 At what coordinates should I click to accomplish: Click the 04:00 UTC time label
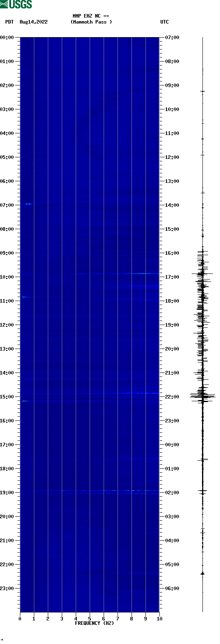pyautogui.click(x=172, y=541)
